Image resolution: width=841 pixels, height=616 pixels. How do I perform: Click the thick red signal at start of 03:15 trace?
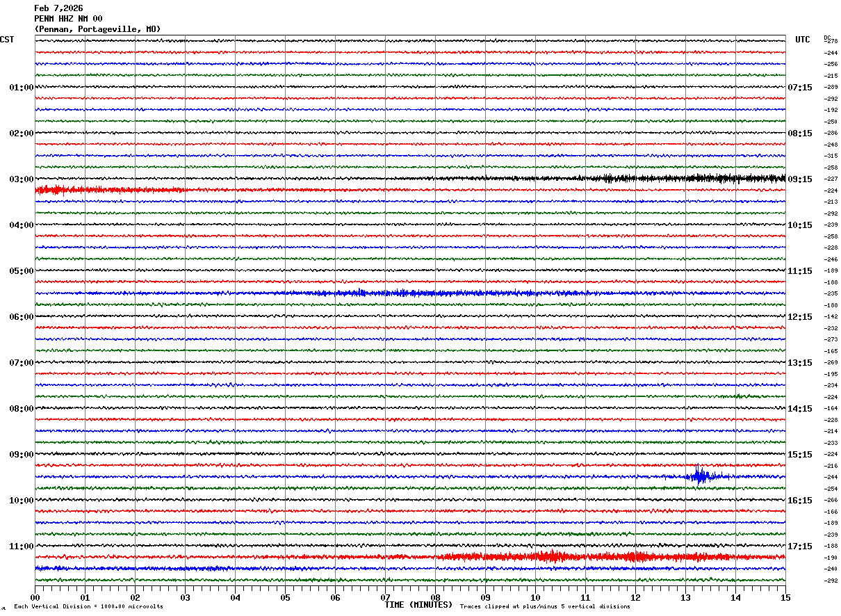coord(83,190)
